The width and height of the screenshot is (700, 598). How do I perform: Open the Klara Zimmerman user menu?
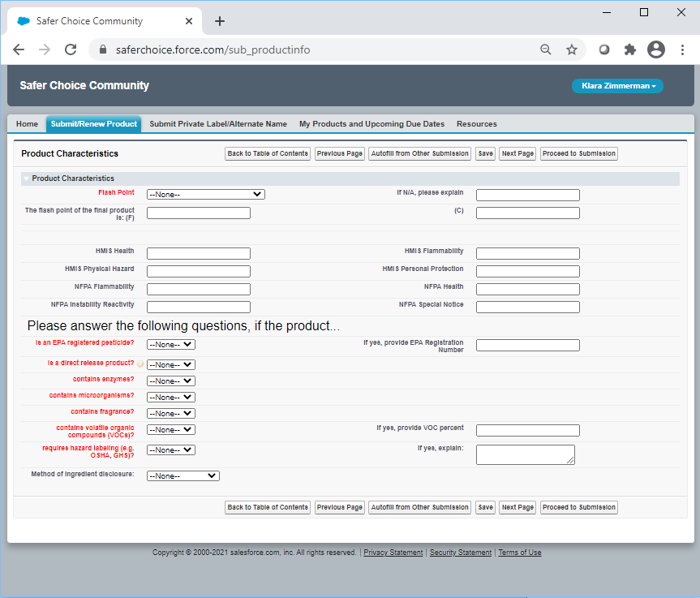(617, 86)
